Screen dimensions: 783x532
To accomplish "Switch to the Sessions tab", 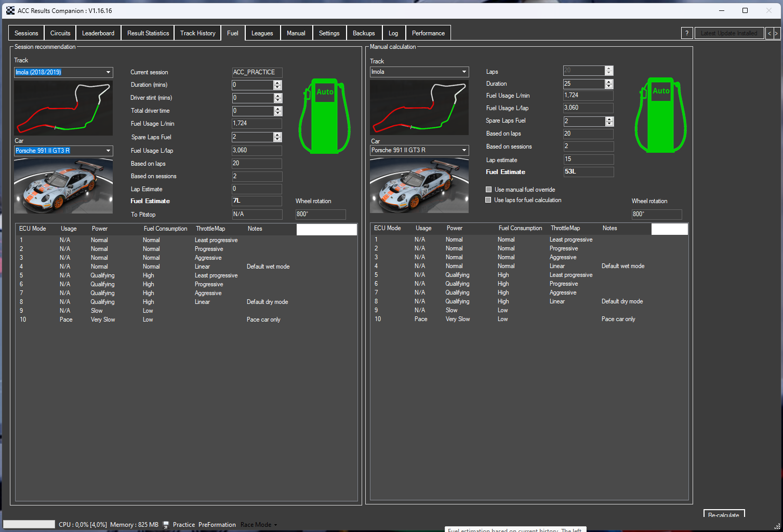I will (x=26, y=33).
